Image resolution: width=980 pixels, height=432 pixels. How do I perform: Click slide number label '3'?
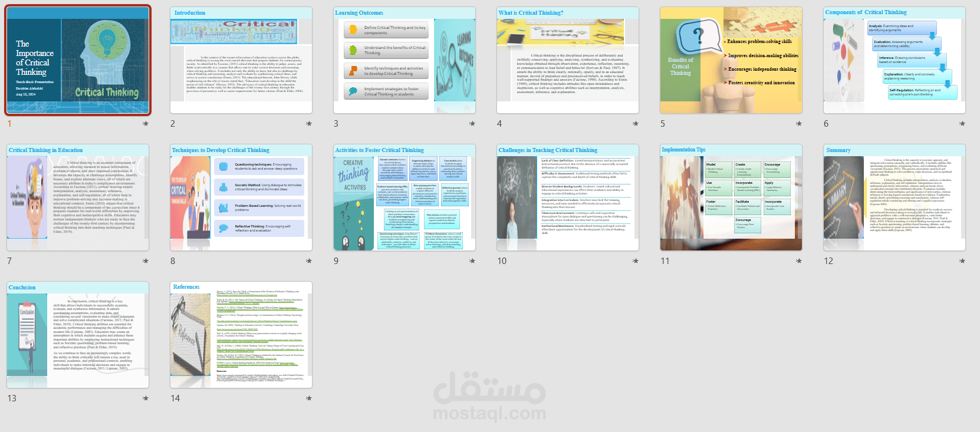(336, 124)
